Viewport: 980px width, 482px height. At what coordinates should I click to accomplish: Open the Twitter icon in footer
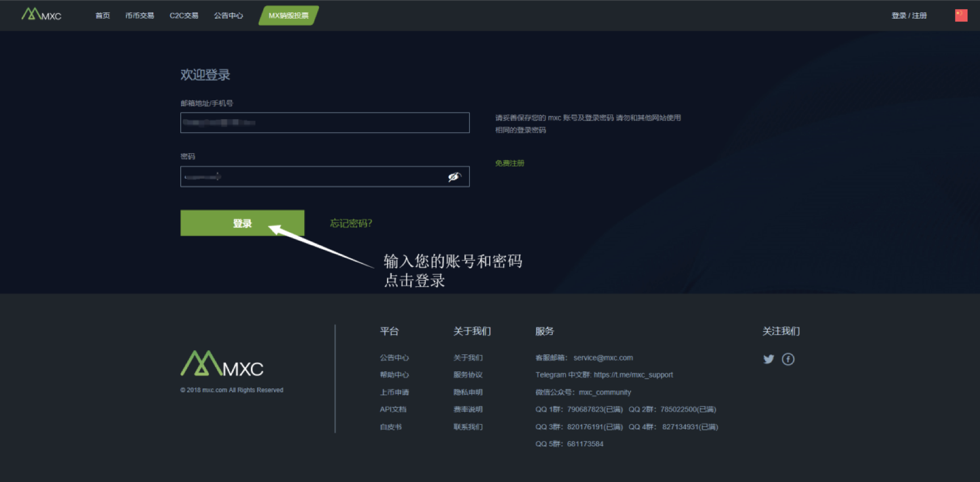tap(768, 359)
